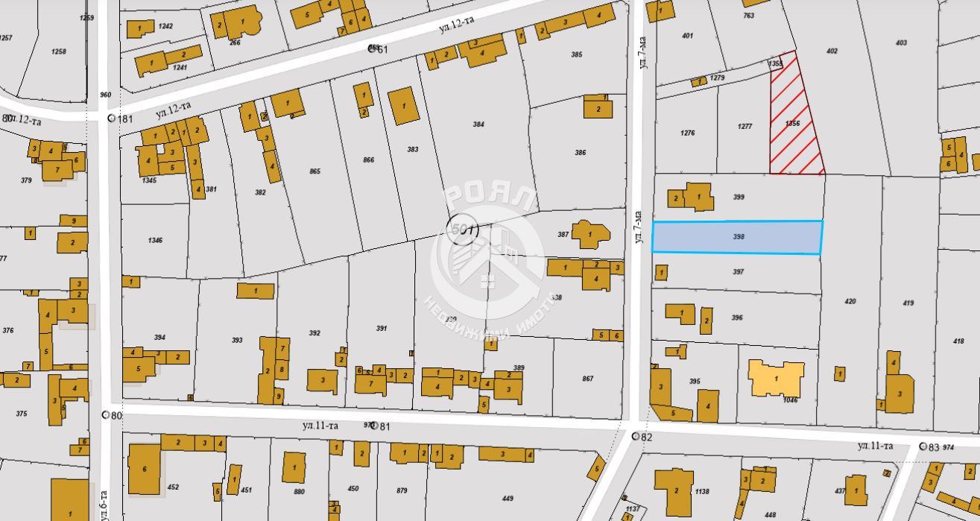Click on parcel 397
980x521 pixels.
pyautogui.click(x=737, y=272)
